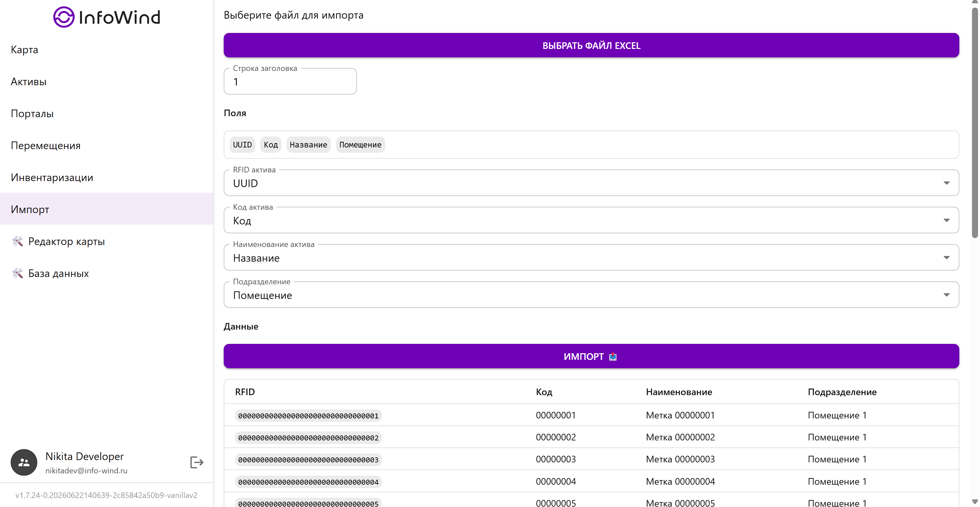Viewport: 980px width, 507px height.
Task: Click the tools icon beside База данных
Action: [x=18, y=273]
